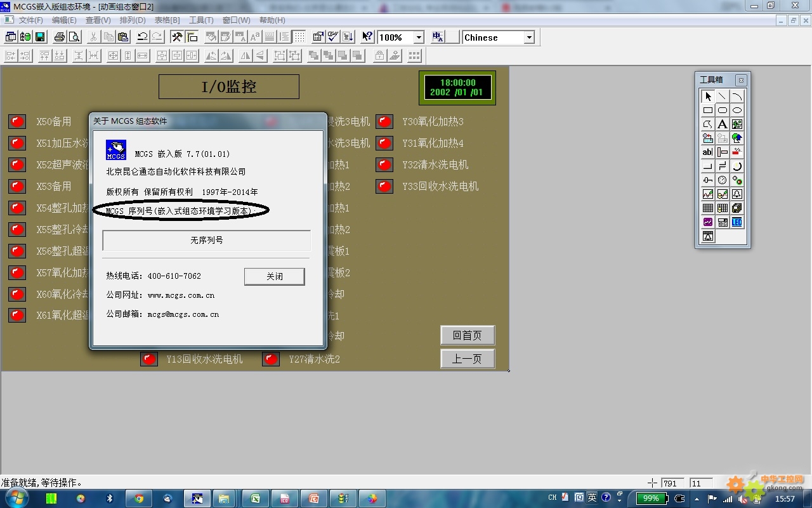Image resolution: width=812 pixels, height=508 pixels.
Task: Click the 99% battery indicator in the tray
Action: 652,498
